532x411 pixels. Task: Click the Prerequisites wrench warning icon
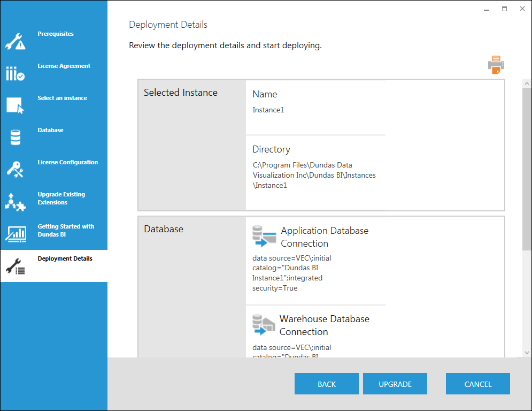click(16, 41)
